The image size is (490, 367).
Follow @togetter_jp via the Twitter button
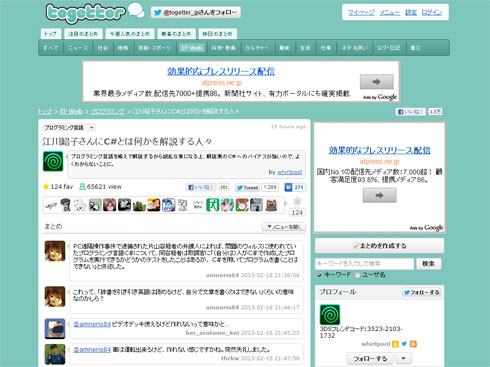(196, 13)
